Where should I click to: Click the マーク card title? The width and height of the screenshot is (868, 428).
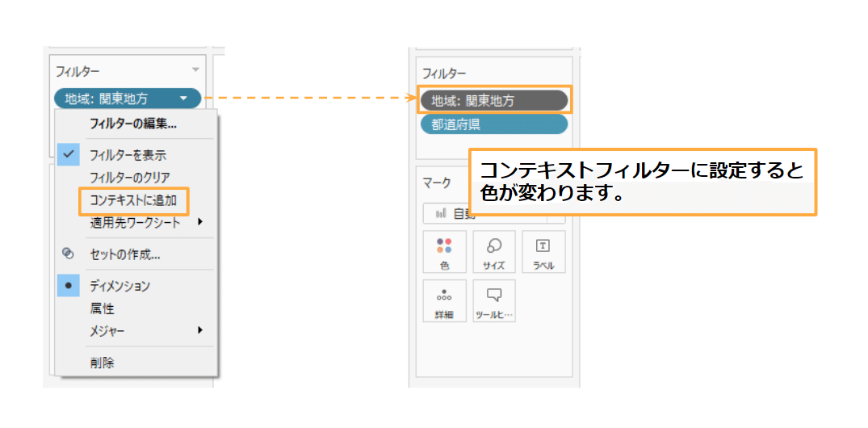pos(437,182)
